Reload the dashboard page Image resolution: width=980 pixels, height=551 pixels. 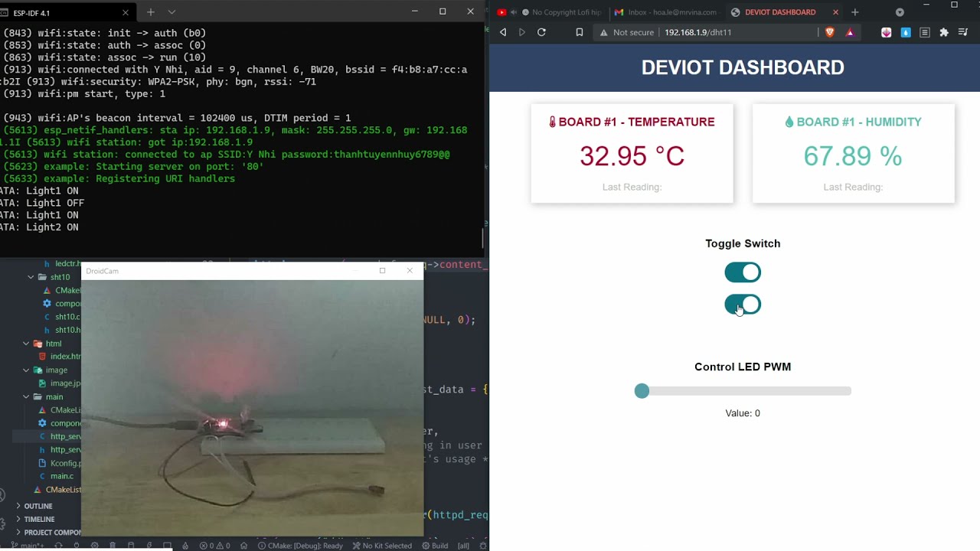coord(541,32)
